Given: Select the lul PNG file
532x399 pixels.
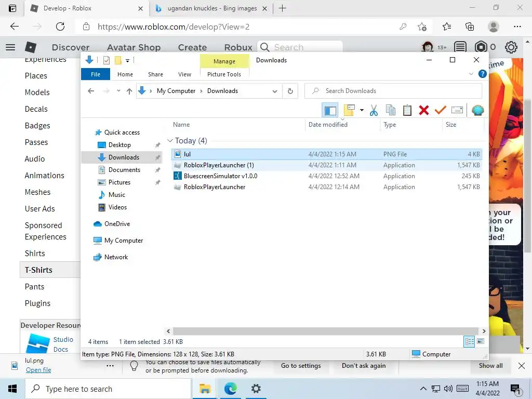Looking at the screenshot, I should click(326, 154).
